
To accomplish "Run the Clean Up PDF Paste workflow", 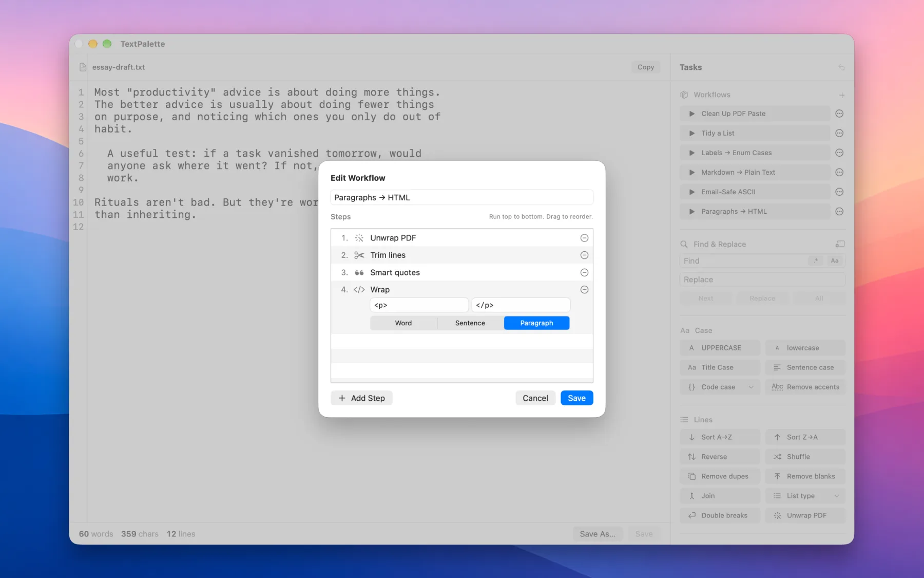I will pyautogui.click(x=755, y=114).
